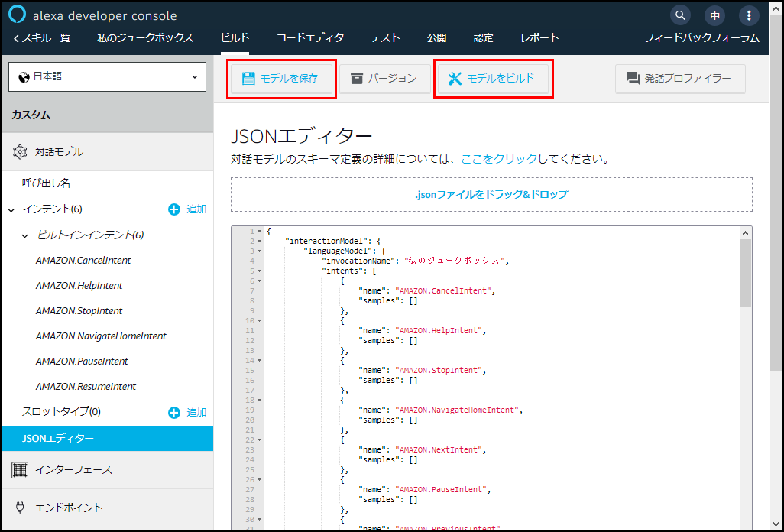Image resolution: width=784 pixels, height=532 pixels.
Task: Select AMAZON.StopIntent in the sidebar
Action: point(79,311)
